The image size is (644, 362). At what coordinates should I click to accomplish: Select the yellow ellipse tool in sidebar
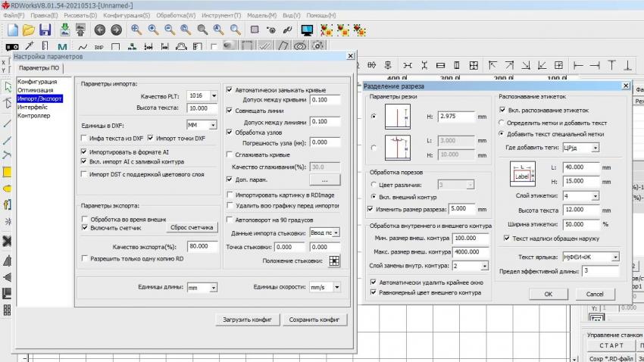click(8, 188)
